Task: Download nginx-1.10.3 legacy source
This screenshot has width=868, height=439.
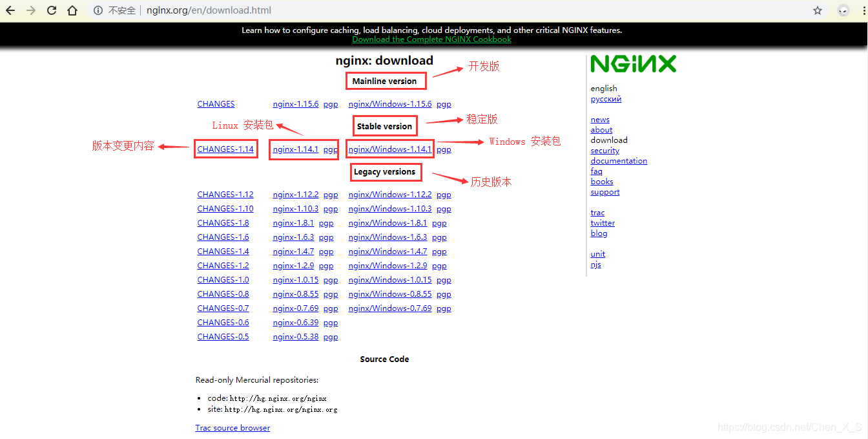Action: coord(296,209)
